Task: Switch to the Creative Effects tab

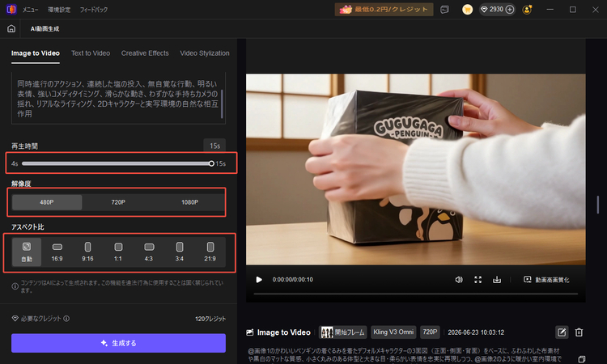Action: (145, 53)
